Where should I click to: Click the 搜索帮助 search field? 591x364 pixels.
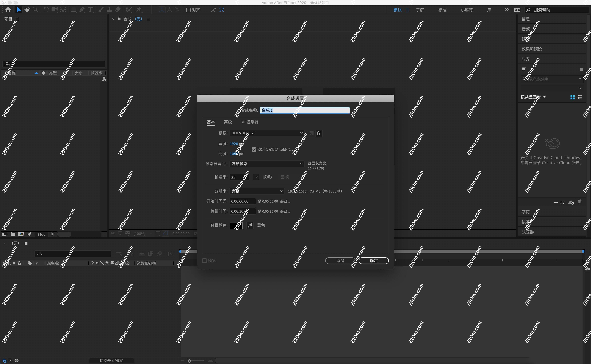(x=557, y=10)
